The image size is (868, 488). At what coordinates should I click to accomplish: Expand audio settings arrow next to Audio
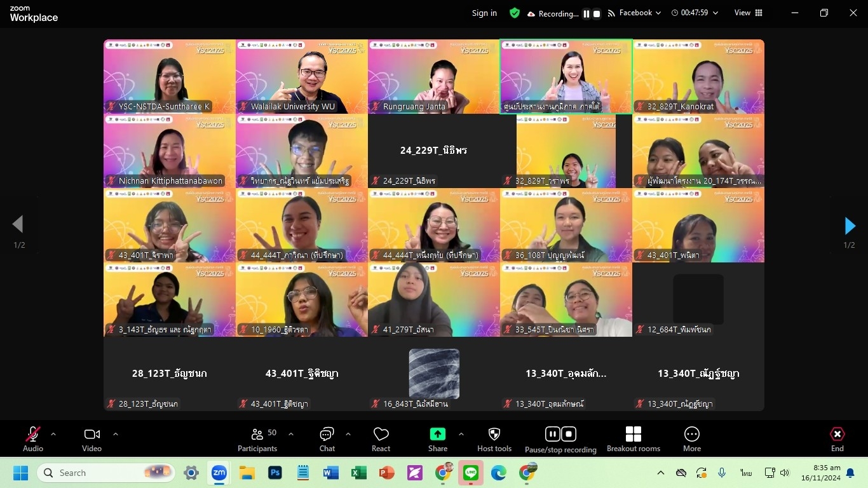click(x=53, y=434)
